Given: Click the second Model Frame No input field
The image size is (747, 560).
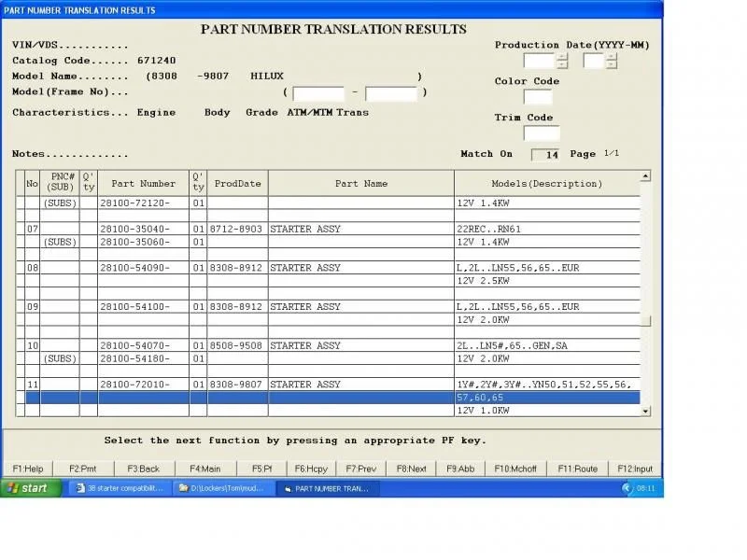Looking at the screenshot, I should point(391,93).
